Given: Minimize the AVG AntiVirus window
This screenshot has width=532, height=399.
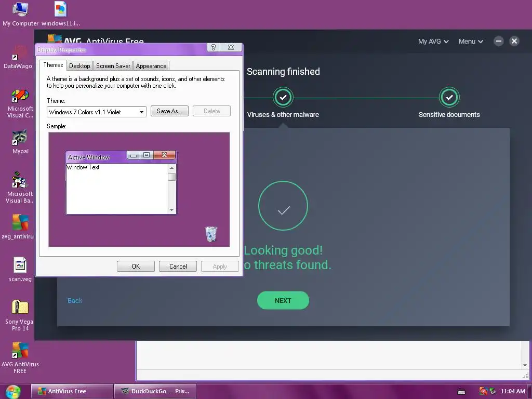Looking at the screenshot, I should [498, 42].
